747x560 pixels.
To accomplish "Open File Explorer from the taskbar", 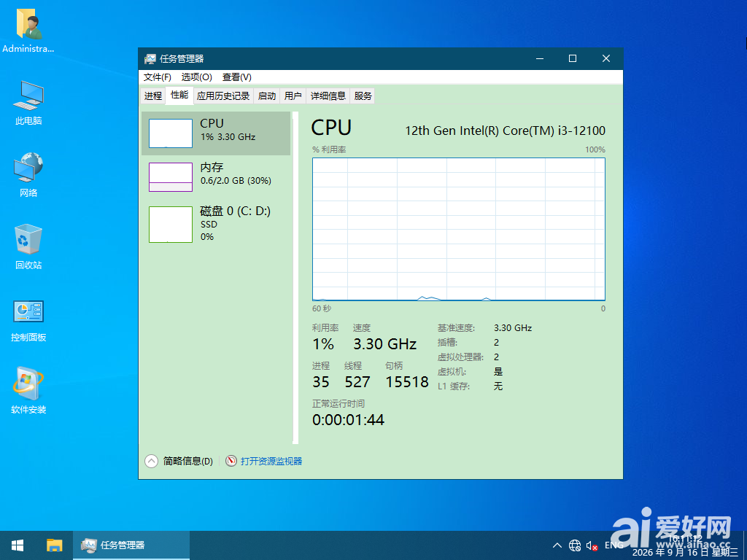I will pyautogui.click(x=54, y=545).
